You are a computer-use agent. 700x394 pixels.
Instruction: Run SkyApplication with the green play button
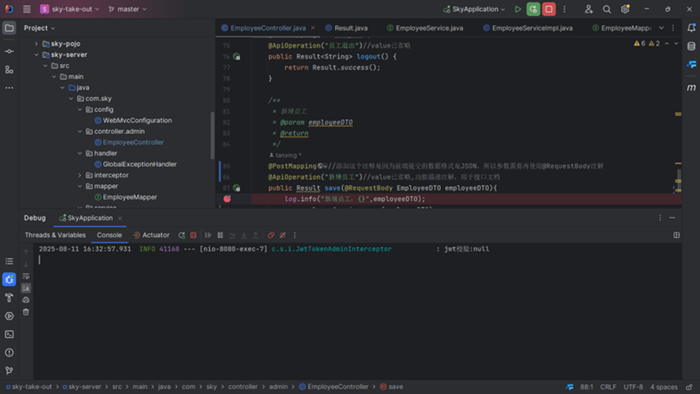(x=517, y=9)
